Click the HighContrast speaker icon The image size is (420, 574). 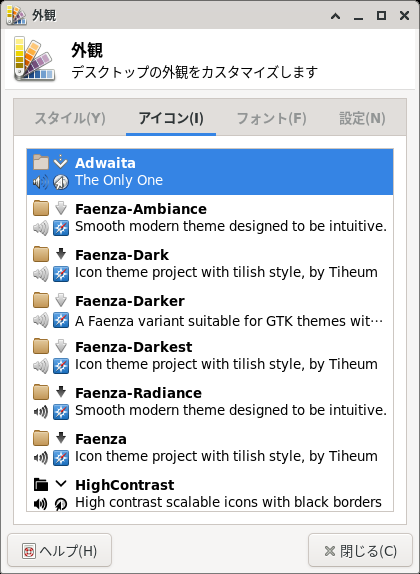coord(41,504)
